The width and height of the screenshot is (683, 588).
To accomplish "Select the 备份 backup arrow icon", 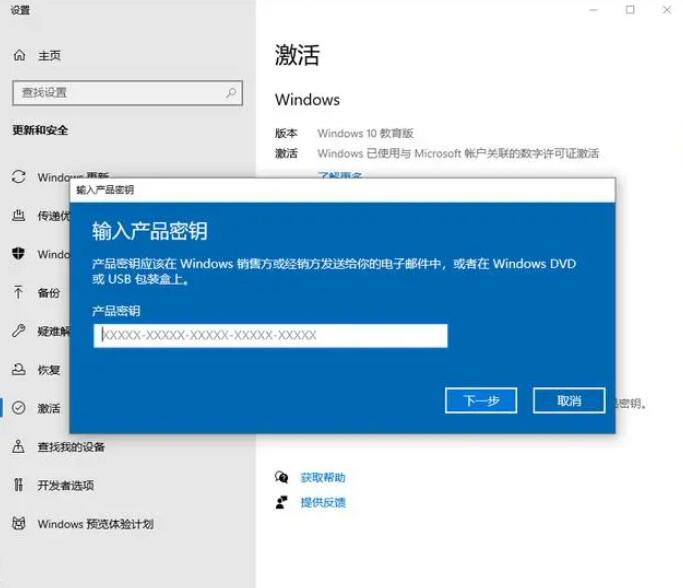I will tap(18, 292).
